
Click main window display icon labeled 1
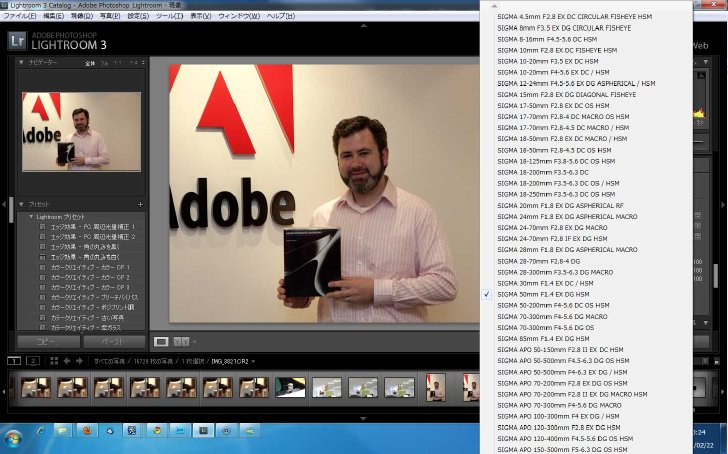(14, 361)
